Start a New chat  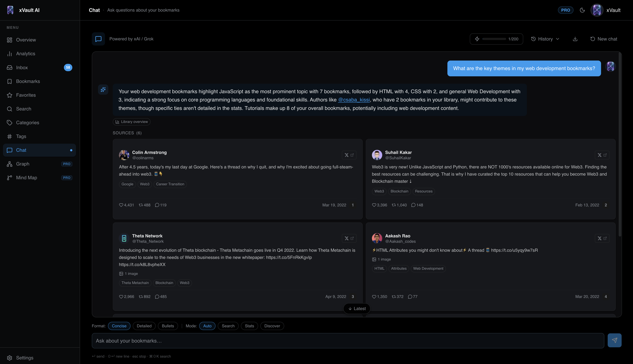click(604, 39)
